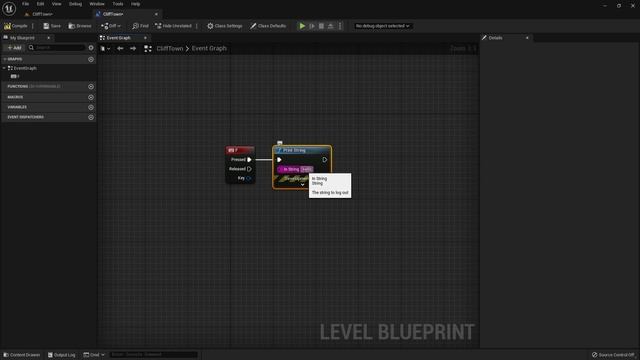Edit the In String value field
The width and height of the screenshot is (640, 360).
307,169
